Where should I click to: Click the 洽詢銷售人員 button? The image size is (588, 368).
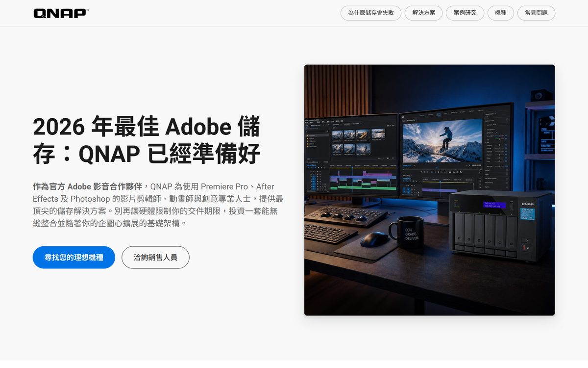(155, 257)
